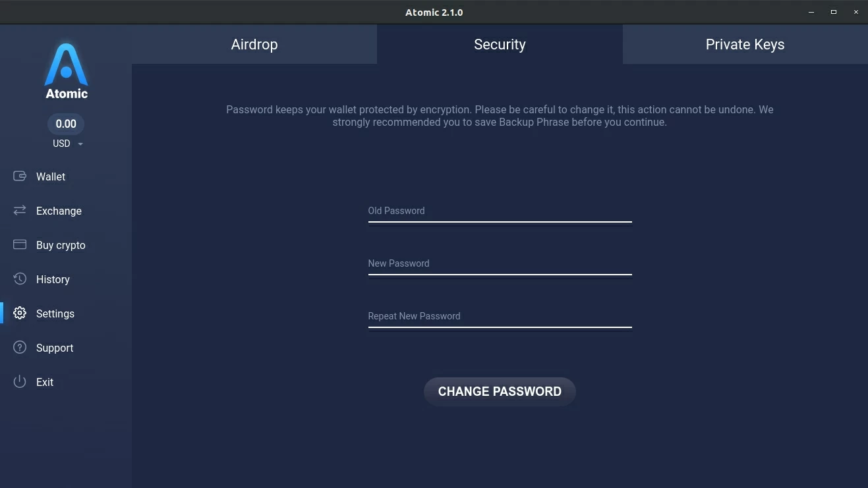The image size is (868, 488).
Task: Click into the New Password field
Action: point(500,264)
